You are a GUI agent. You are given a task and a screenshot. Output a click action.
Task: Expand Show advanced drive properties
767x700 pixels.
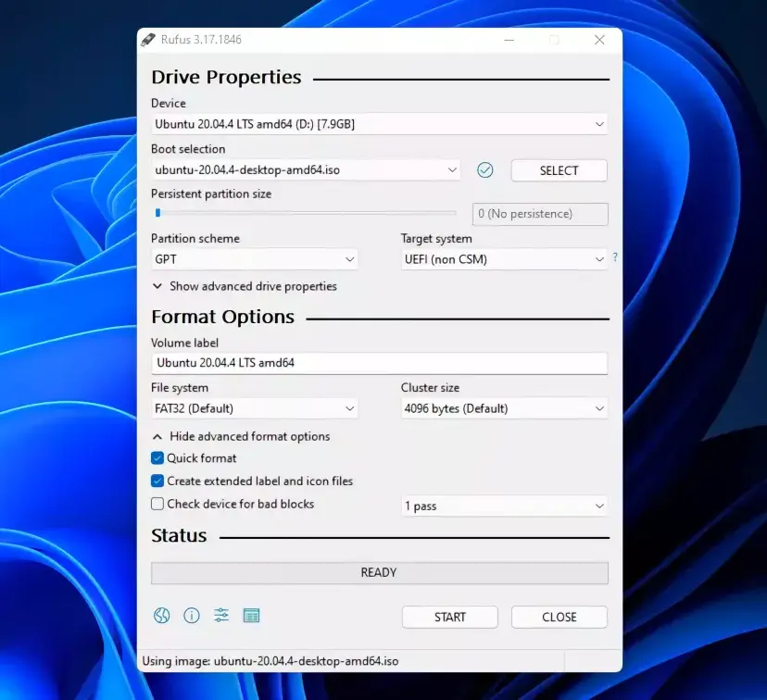coord(245,286)
